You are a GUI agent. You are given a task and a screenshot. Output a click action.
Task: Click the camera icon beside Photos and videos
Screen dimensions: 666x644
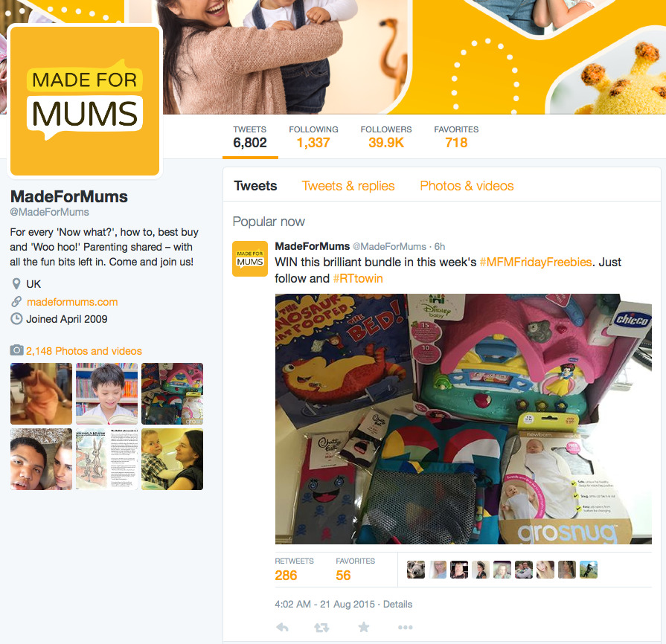16,350
